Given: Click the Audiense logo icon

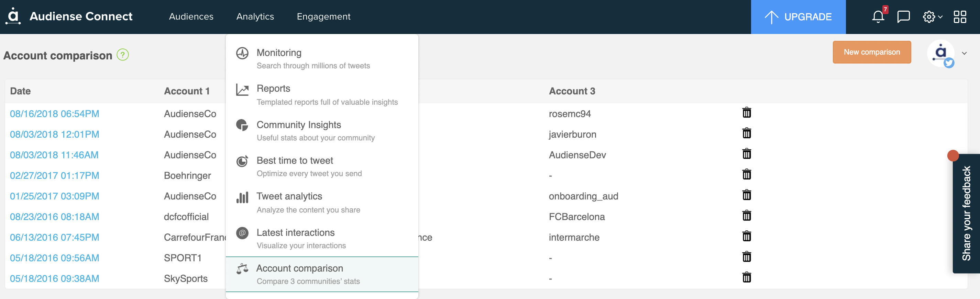Looking at the screenshot, I should tap(13, 16).
